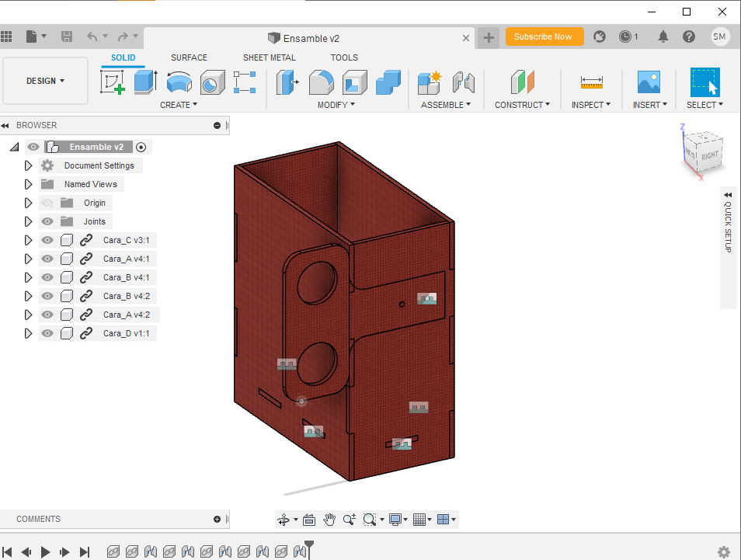Click the Subscribe Now button

(x=544, y=37)
